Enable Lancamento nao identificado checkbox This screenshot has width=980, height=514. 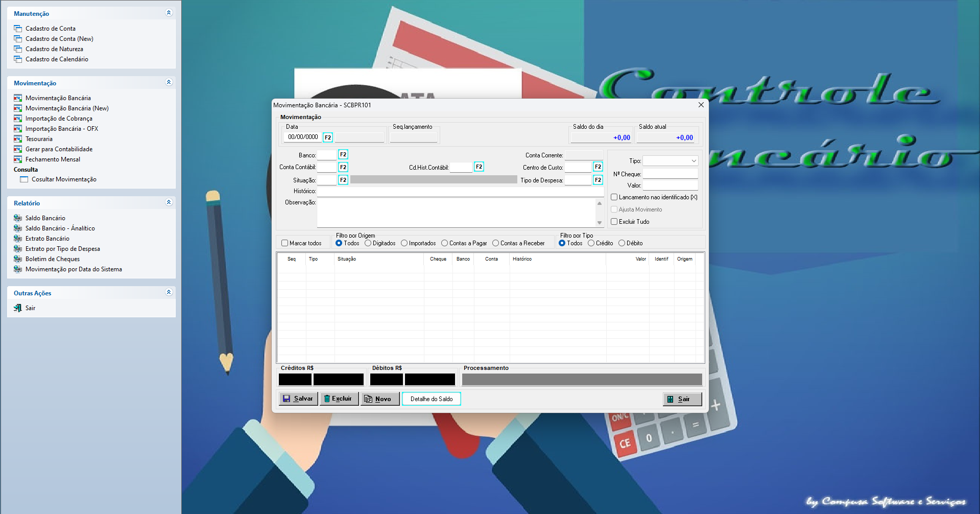614,197
